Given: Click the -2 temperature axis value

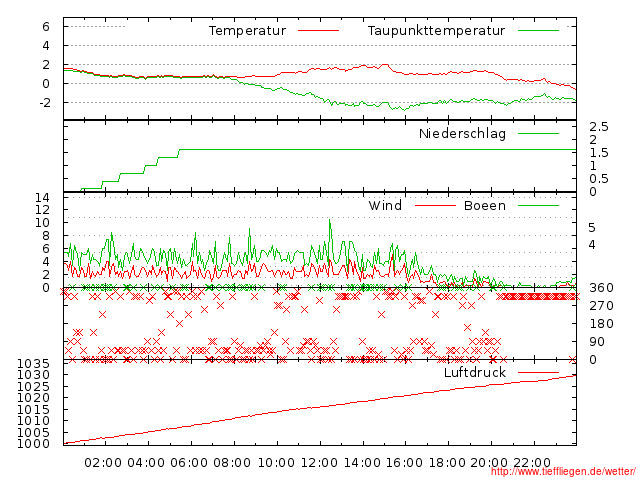Looking at the screenshot, I should [x=45, y=102].
